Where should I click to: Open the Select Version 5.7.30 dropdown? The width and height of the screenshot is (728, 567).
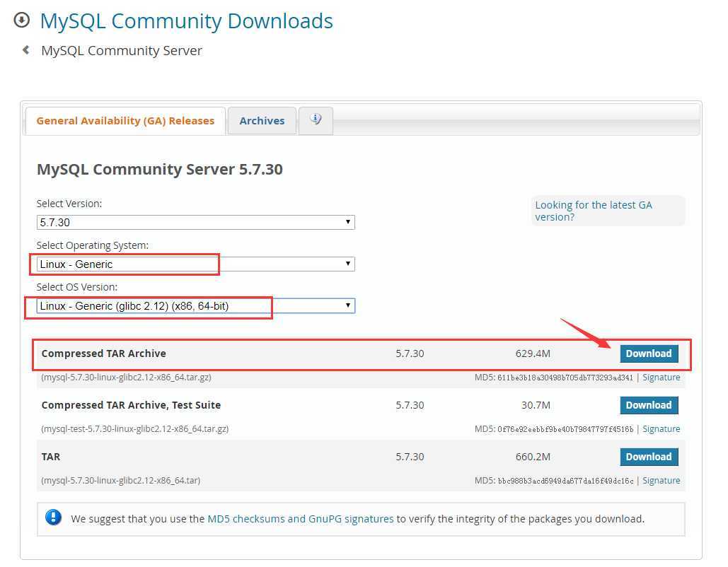195,222
